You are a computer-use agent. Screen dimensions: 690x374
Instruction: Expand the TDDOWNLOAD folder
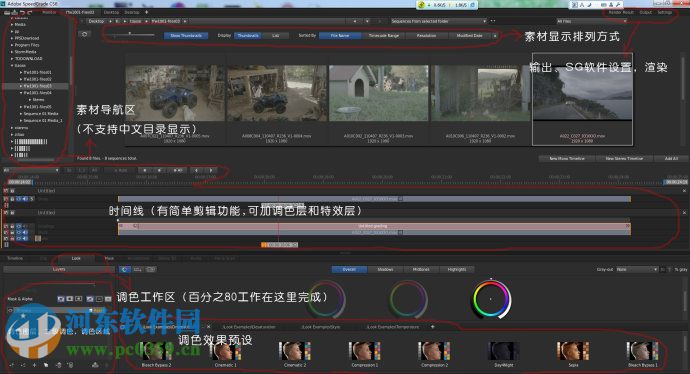pyautogui.click(x=12, y=59)
